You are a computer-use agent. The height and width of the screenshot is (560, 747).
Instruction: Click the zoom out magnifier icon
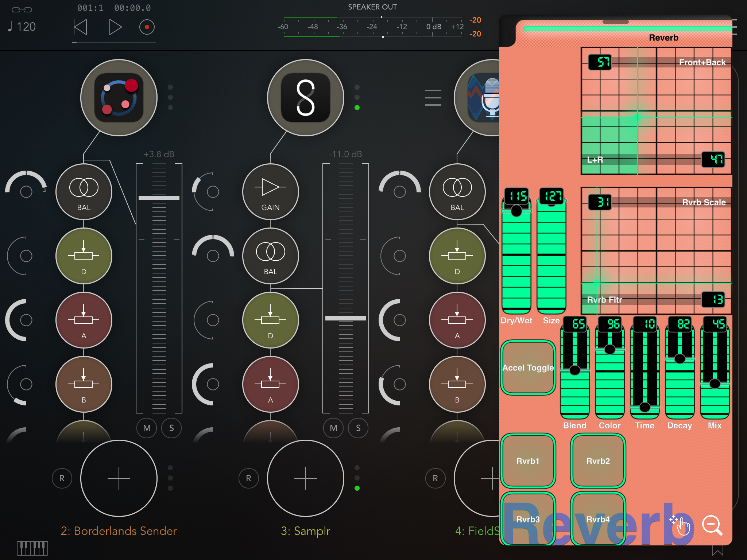coord(712,525)
